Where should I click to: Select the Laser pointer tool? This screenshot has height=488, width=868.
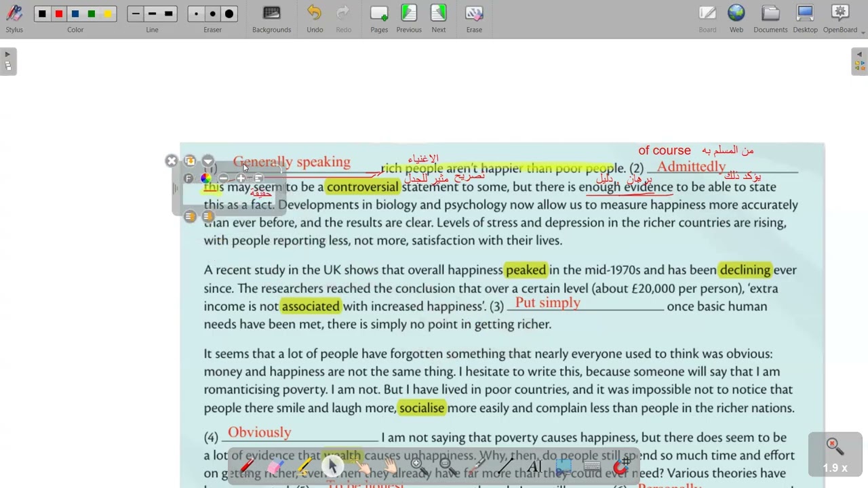pos(476,466)
